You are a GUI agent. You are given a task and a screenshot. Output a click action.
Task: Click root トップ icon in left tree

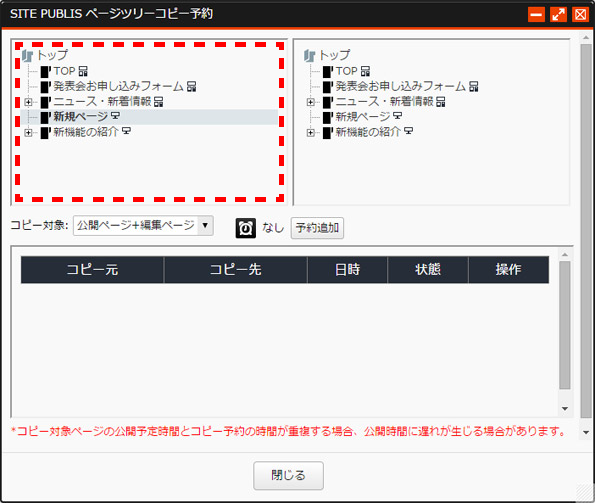click(27, 56)
